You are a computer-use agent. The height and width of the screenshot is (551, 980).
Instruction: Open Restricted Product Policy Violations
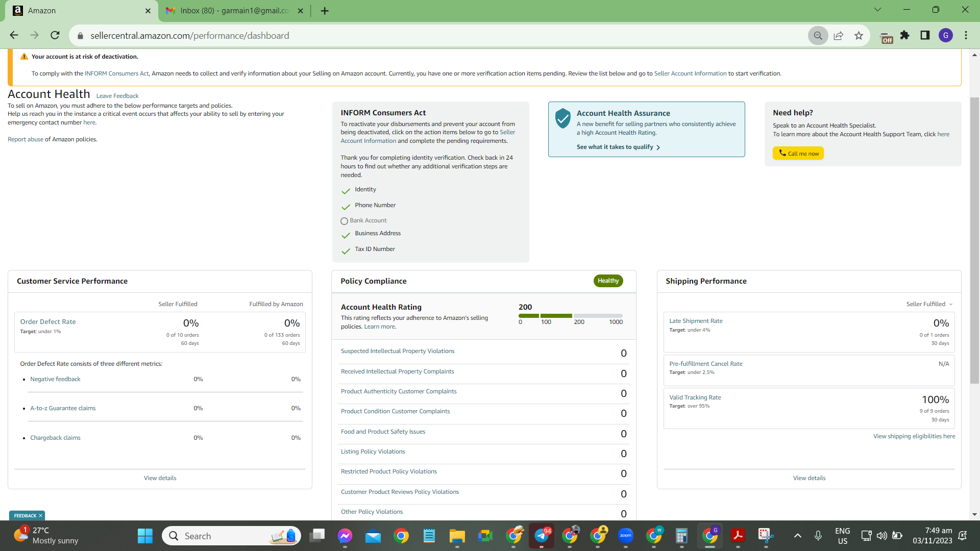click(389, 471)
